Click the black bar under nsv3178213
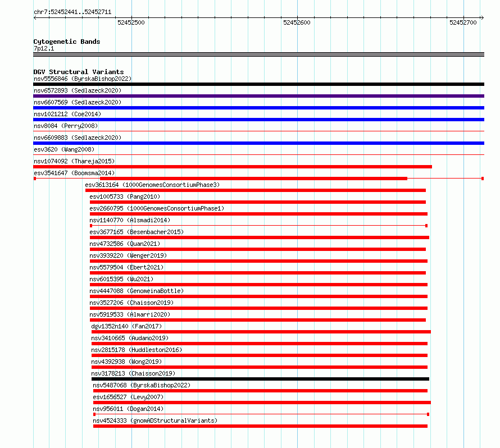Viewport: 500px width, 448px height. 260,379
